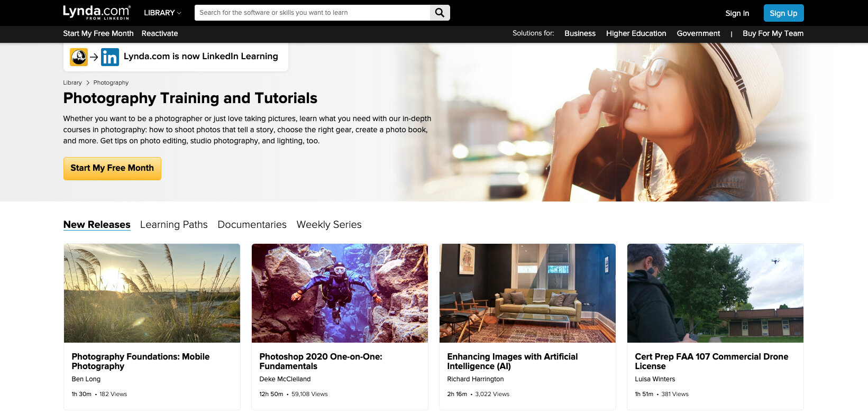Image resolution: width=868 pixels, height=413 pixels.
Task: Switch to the Weekly Series tab
Action: pyautogui.click(x=329, y=225)
